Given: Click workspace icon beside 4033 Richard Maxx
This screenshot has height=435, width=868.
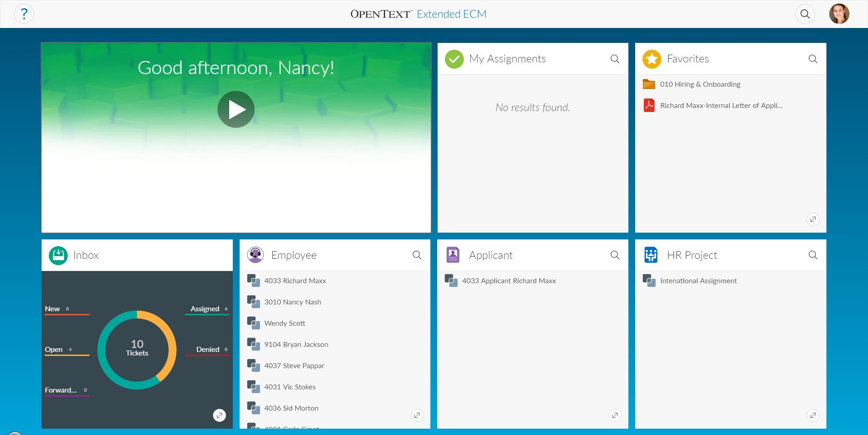Looking at the screenshot, I should tap(254, 281).
